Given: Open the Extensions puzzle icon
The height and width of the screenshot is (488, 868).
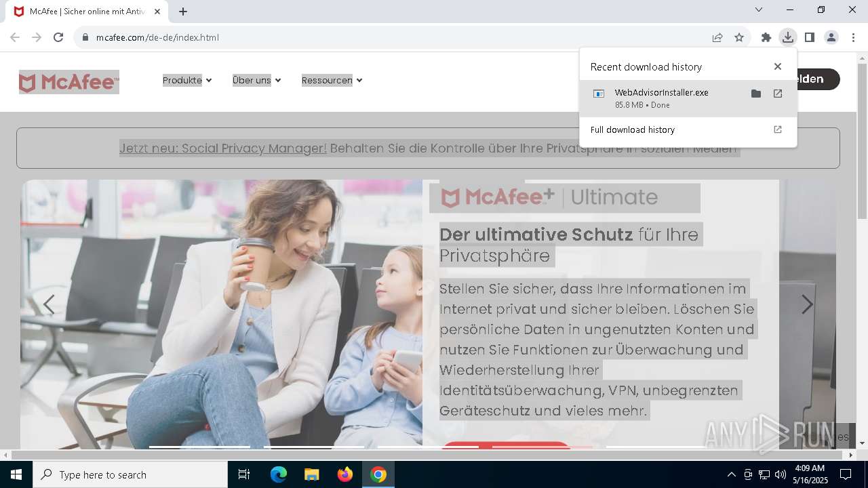Looking at the screenshot, I should 766,37.
